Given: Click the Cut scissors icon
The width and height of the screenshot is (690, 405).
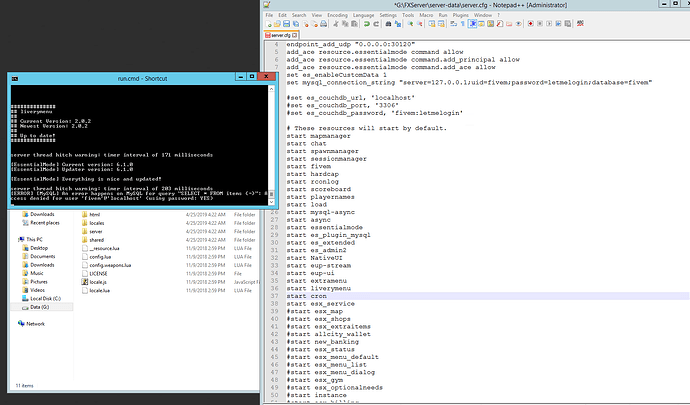Looking at the screenshot, I should click(335, 24).
